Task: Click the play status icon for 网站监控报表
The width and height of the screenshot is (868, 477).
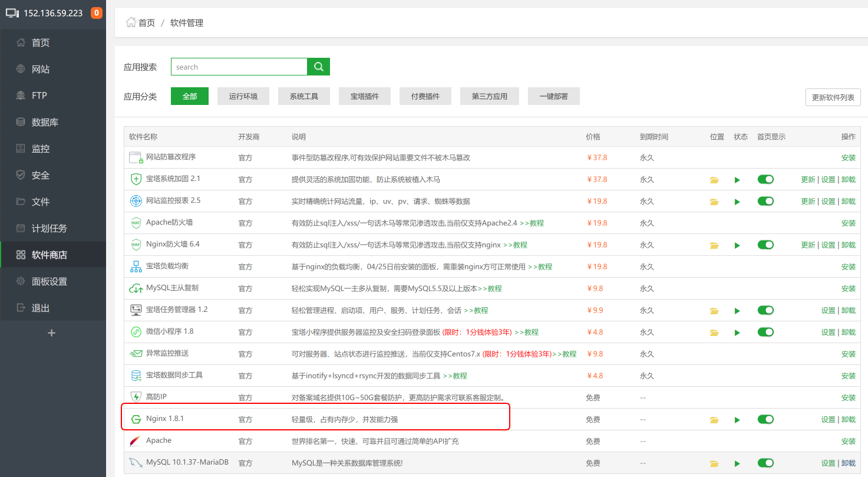Action: (737, 202)
